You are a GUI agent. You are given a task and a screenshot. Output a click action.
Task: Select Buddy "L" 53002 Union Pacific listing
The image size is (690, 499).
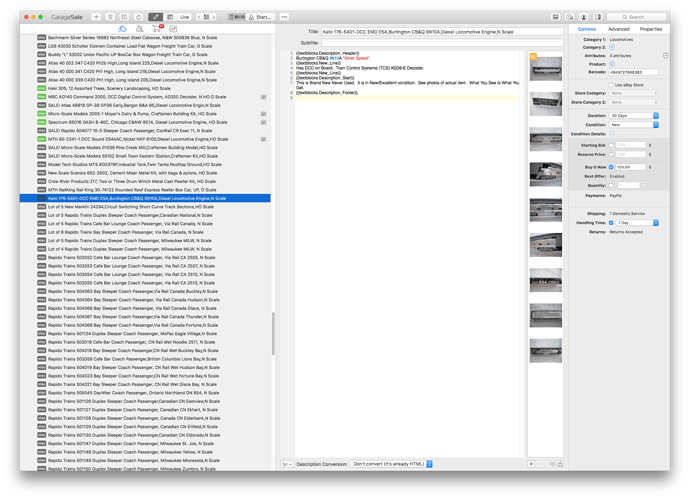click(x=145, y=55)
